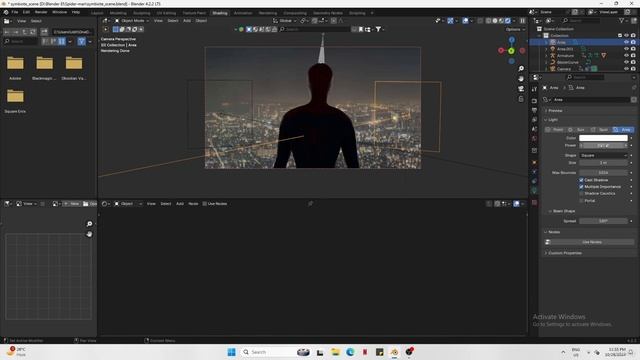
Task: Enable the Portal checkbox
Action: (581, 200)
